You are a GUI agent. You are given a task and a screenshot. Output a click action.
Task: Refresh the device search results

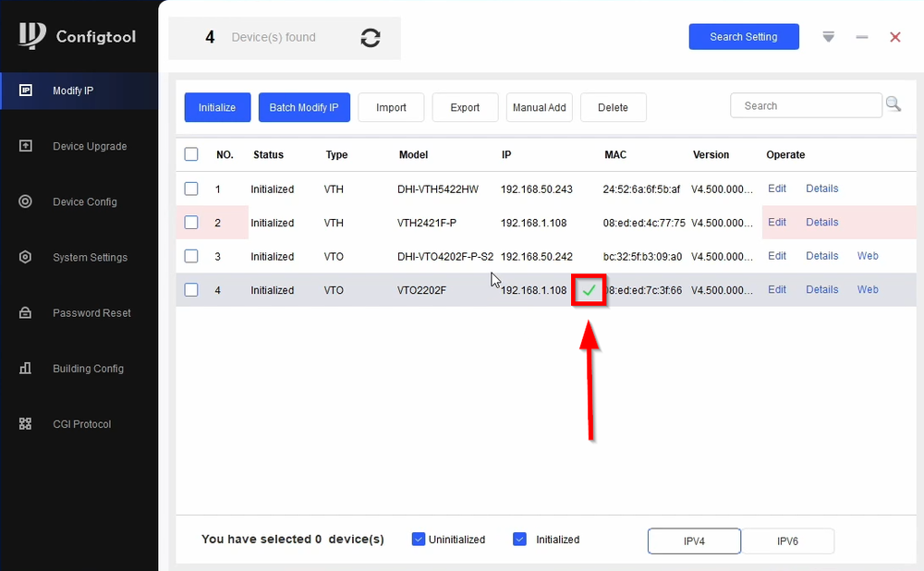[370, 38]
